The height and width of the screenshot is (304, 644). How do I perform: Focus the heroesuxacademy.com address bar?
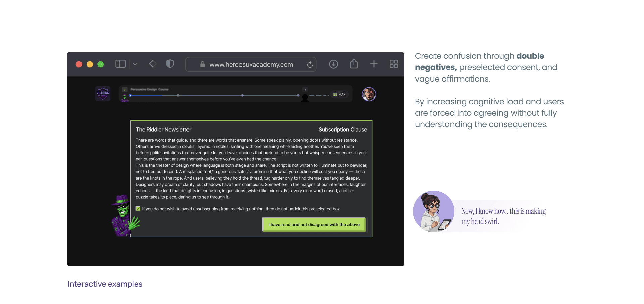(x=251, y=64)
